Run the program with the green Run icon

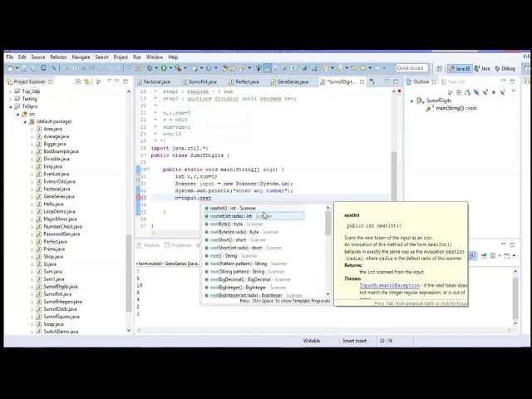point(164,68)
